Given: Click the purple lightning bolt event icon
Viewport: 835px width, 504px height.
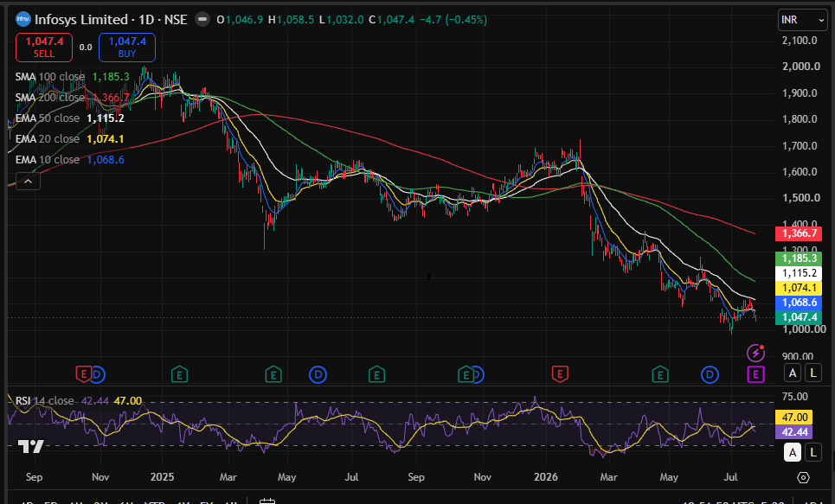Looking at the screenshot, I should (x=755, y=353).
